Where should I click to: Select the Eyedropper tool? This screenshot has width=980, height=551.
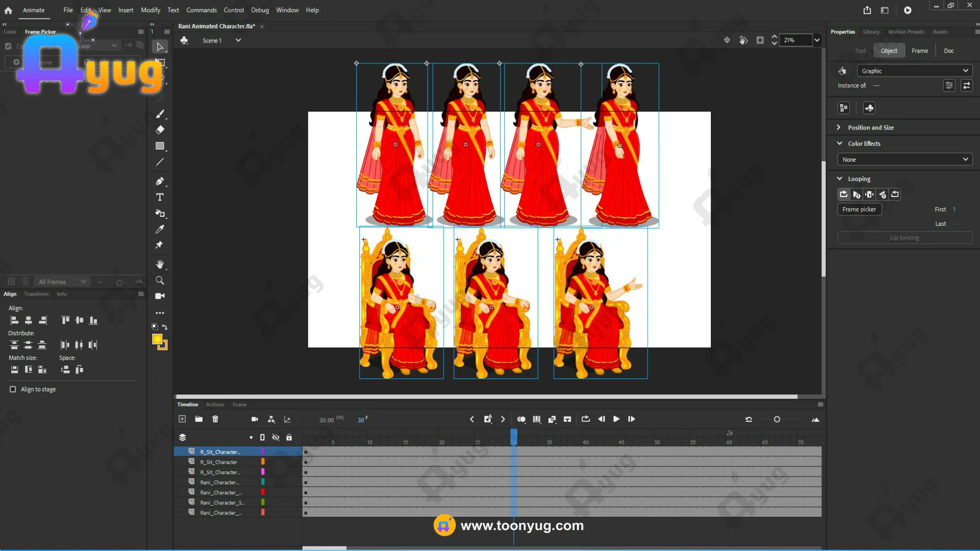coord(160,229)
